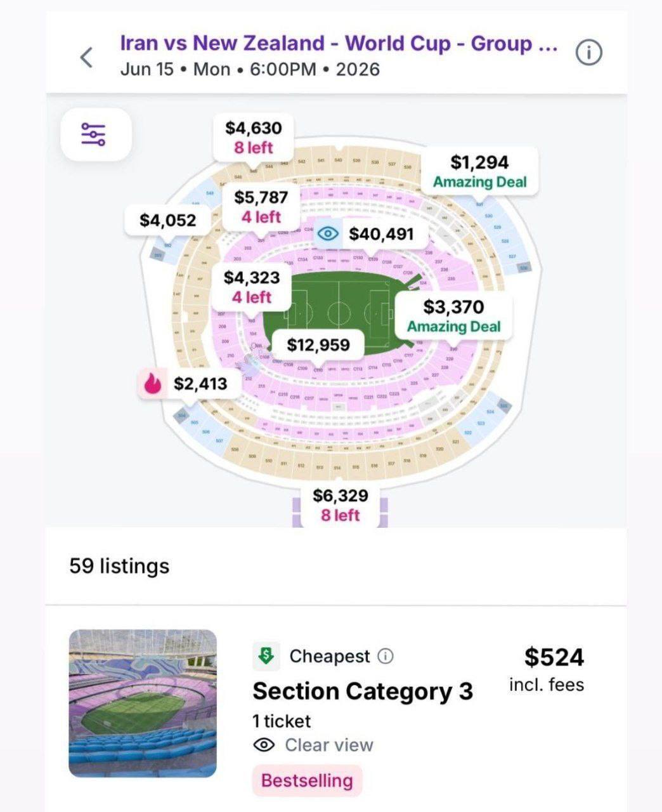Viewport: 662px width, 812px height.
Task: Open the Section Category 3 listing
Action: (x=363, y=691)
